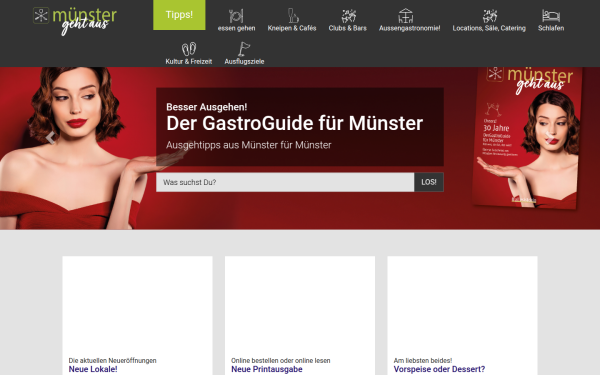Click the Clubs & Bars icon
The image size is (600, 375).
pos(348,16)
